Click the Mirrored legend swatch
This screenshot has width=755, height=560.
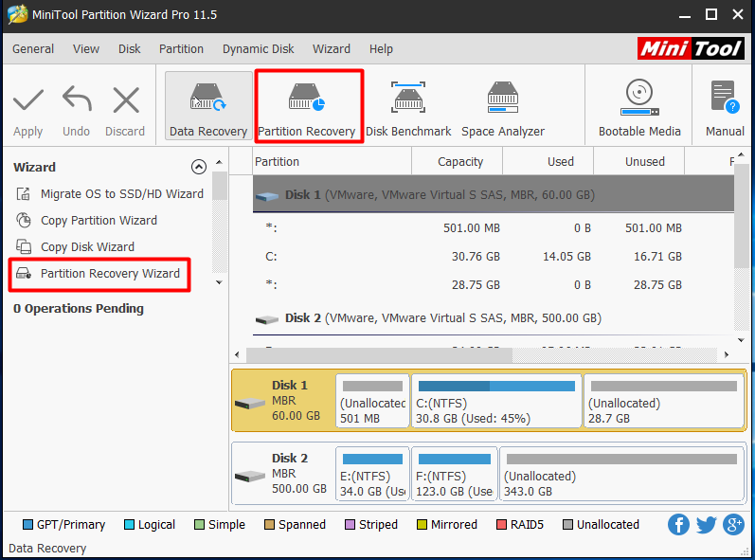422,524
